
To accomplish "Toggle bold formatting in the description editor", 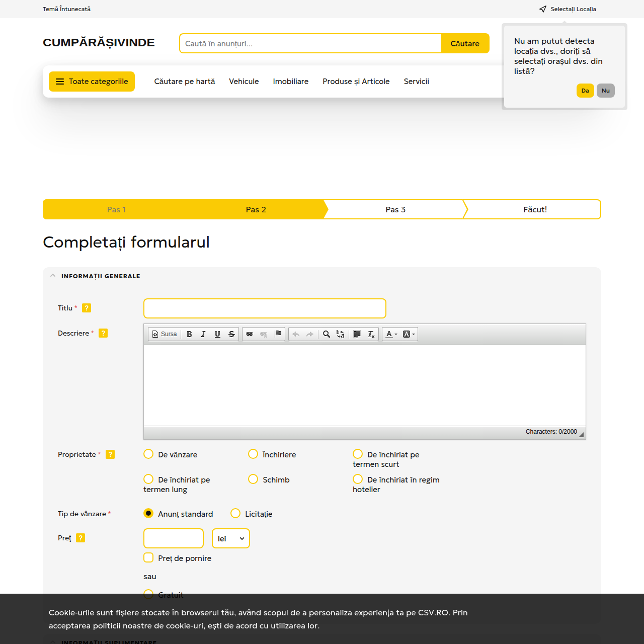I will (189, 334).
